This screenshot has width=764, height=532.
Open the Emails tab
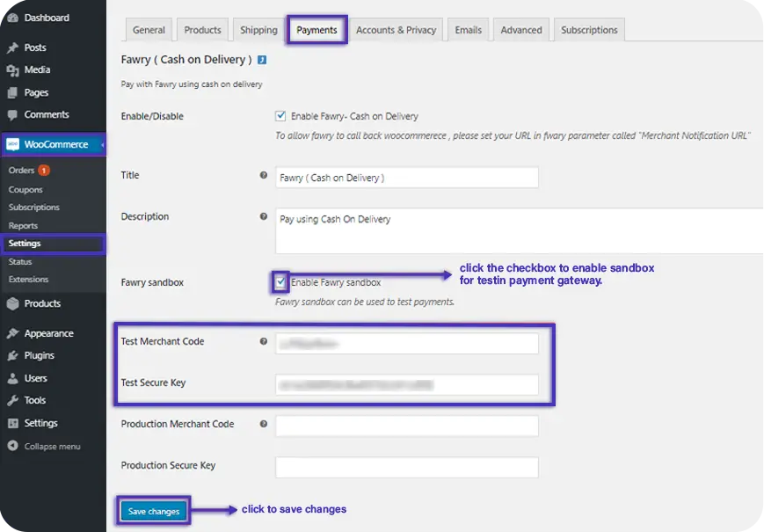(x=469, y=30)
